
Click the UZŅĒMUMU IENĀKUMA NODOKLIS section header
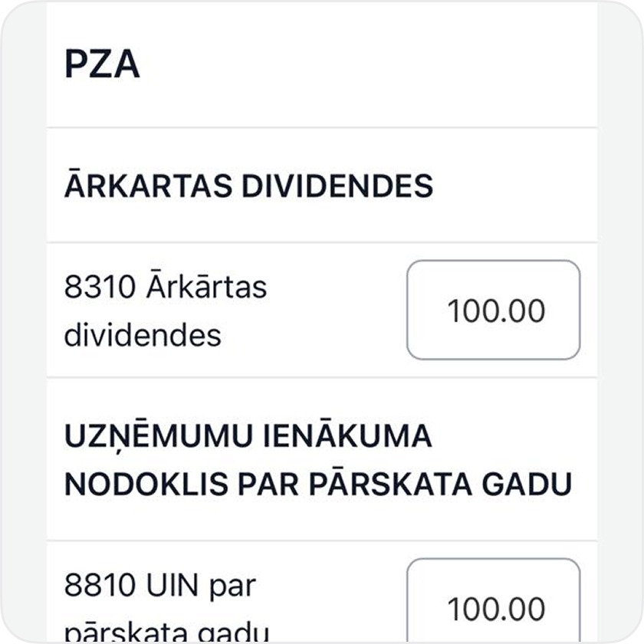coord(318,460)
